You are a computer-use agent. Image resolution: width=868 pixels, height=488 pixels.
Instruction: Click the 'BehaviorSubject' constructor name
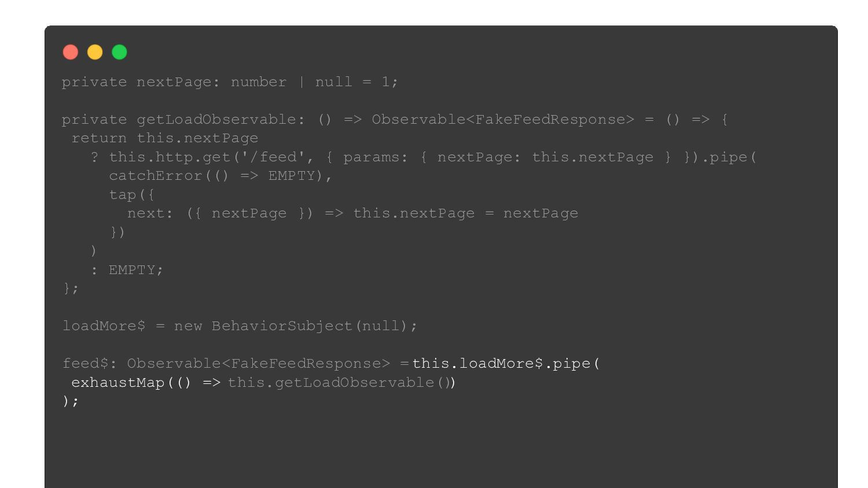tap(282, 326)
